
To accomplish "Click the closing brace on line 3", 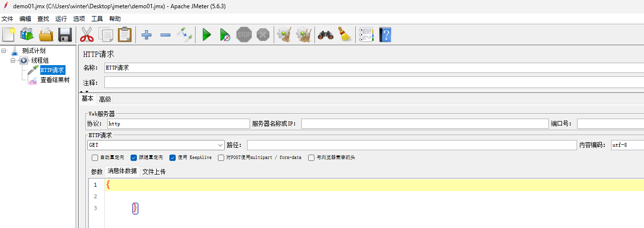I will pos(135,208).
